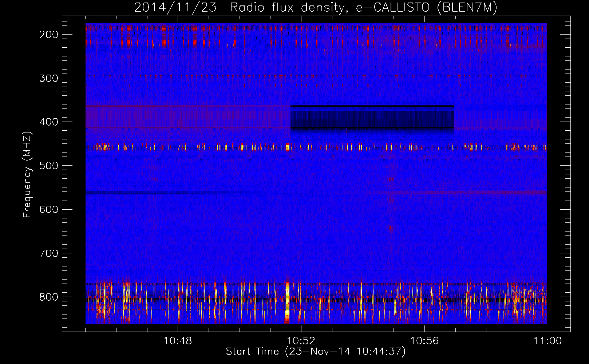Click the 600 frequency tick label
Screen dimensions: 589x364
click(x=49, y=209)
